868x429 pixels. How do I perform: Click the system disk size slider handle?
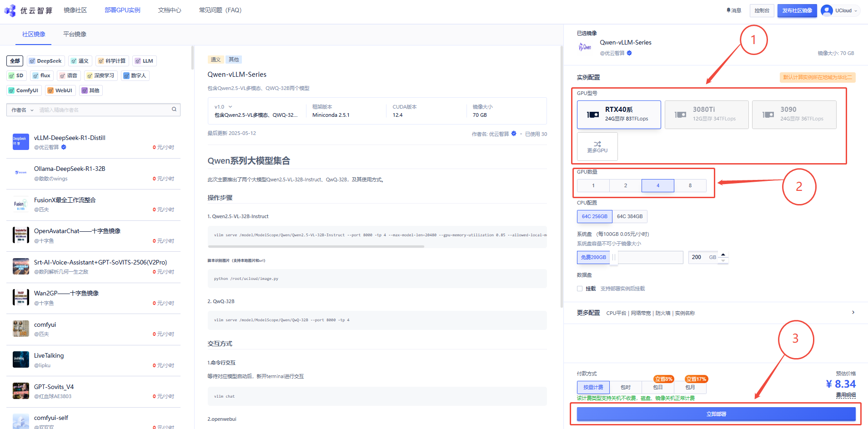(613, 257)
